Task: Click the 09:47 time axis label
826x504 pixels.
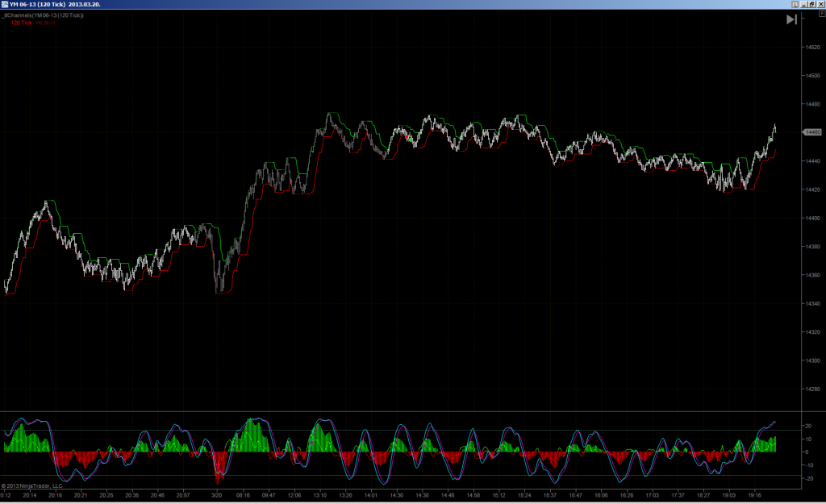Action: (269, 495)
